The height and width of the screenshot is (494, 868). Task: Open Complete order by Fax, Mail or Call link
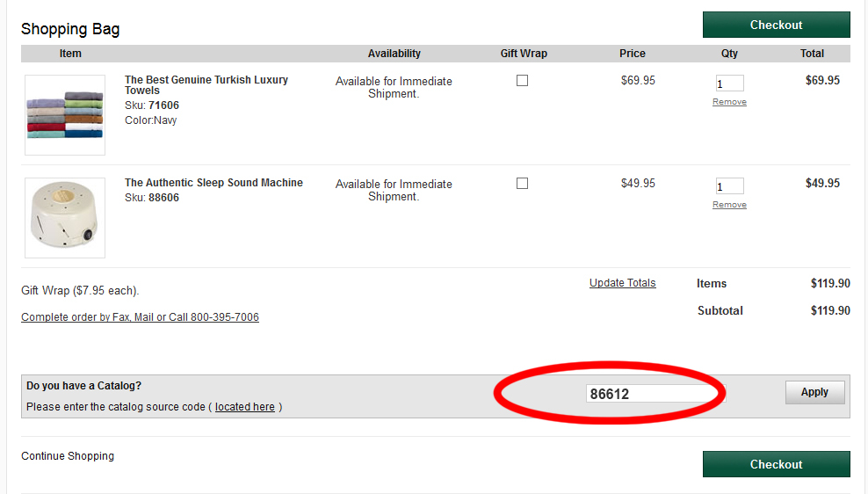point(140,317)
